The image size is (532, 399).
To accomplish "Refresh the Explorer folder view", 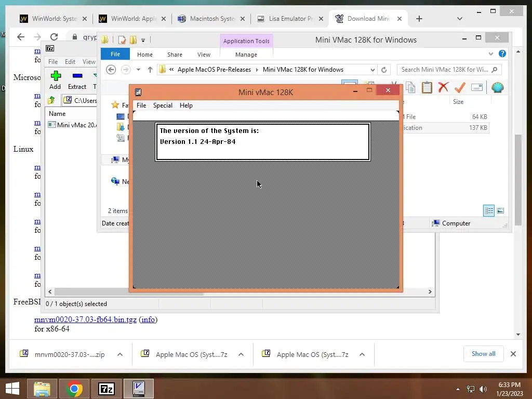I will 384,70.
